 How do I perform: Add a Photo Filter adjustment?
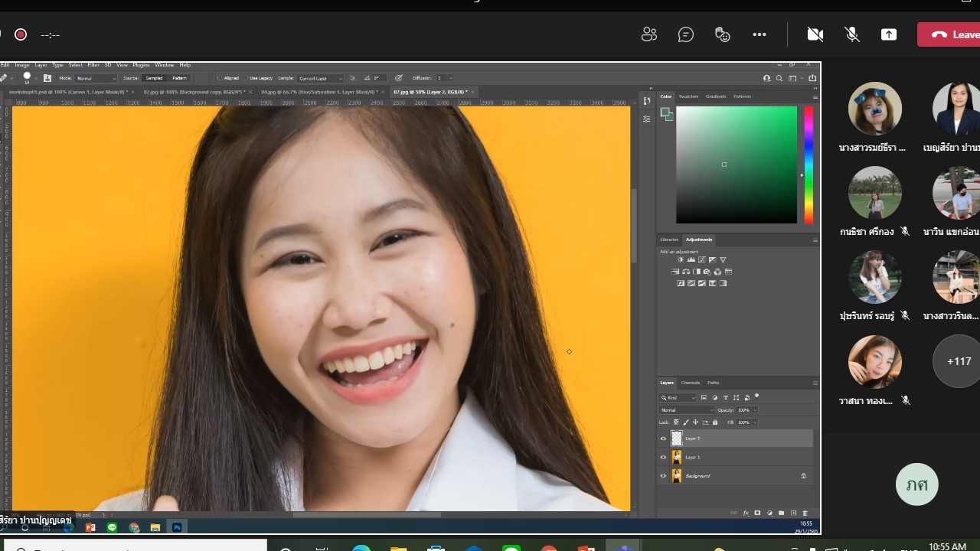point(707,272)
